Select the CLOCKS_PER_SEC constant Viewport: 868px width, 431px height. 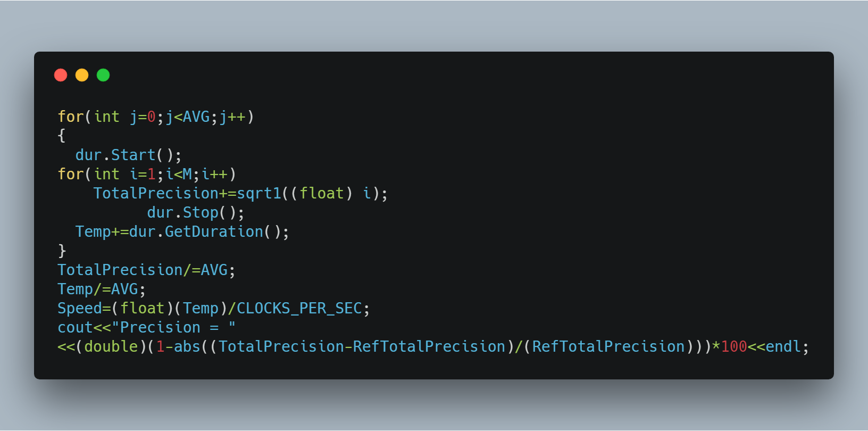(x=299, y=309)
